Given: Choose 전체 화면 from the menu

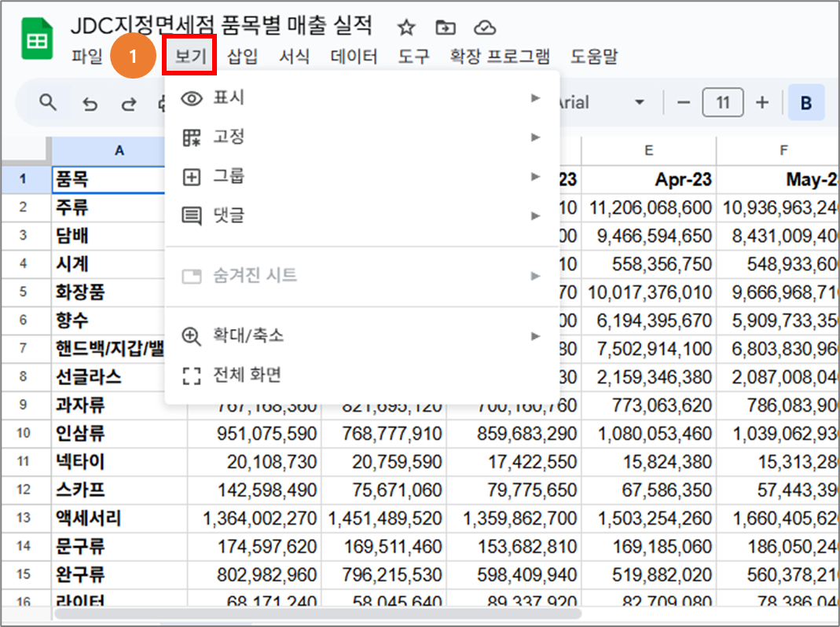Looking at the screenshot, I should pos(362,375).
